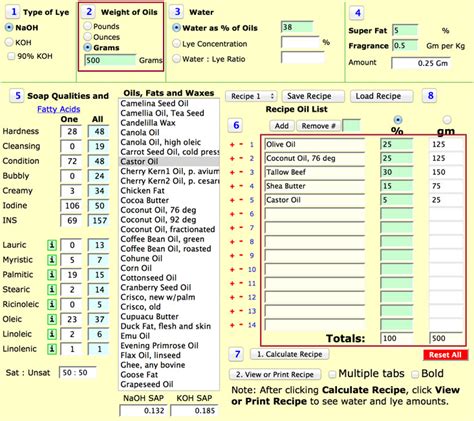Choose Ounces as oil weight unit
Screen dimensions: 474x421
(x=88, y=36)
